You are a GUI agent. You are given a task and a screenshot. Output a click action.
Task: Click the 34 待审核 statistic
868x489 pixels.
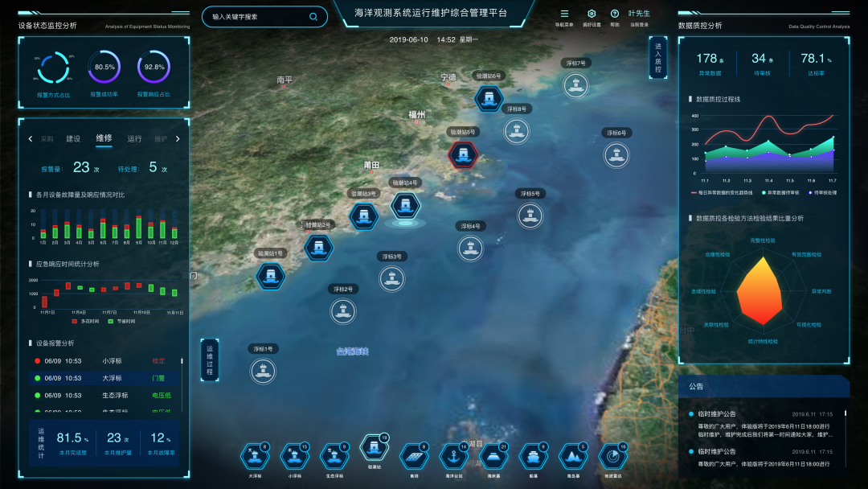point(762,64)
